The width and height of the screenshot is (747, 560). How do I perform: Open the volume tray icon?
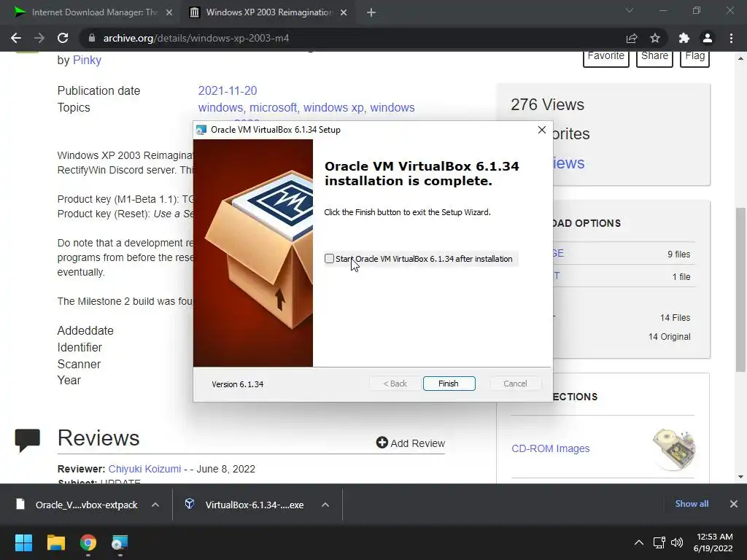coord(676,542)
